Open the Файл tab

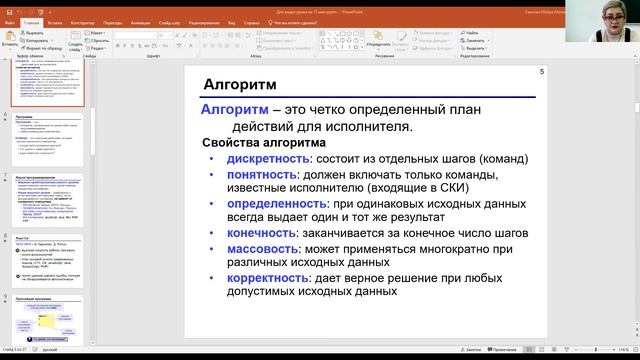[x=10, y=23]
